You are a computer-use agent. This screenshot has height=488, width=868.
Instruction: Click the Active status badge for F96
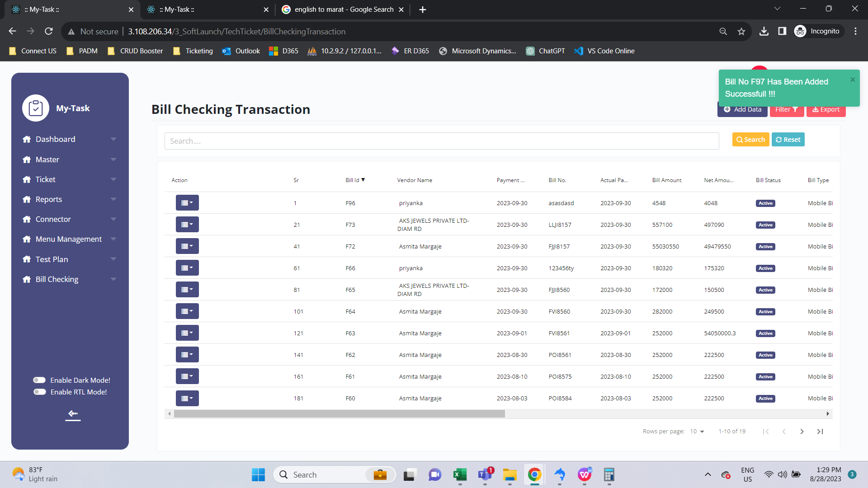tap(765, 203)
